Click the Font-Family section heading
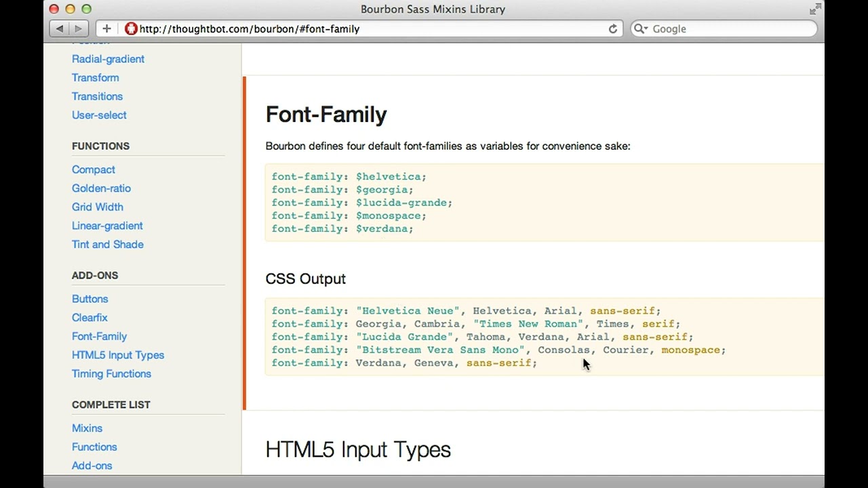This screenshot has height=488, width=868. (x=326, y=115)
